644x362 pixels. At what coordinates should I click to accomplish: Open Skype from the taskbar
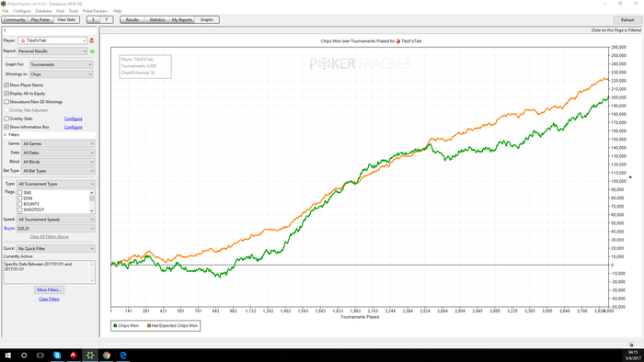(x=57, y=355)
